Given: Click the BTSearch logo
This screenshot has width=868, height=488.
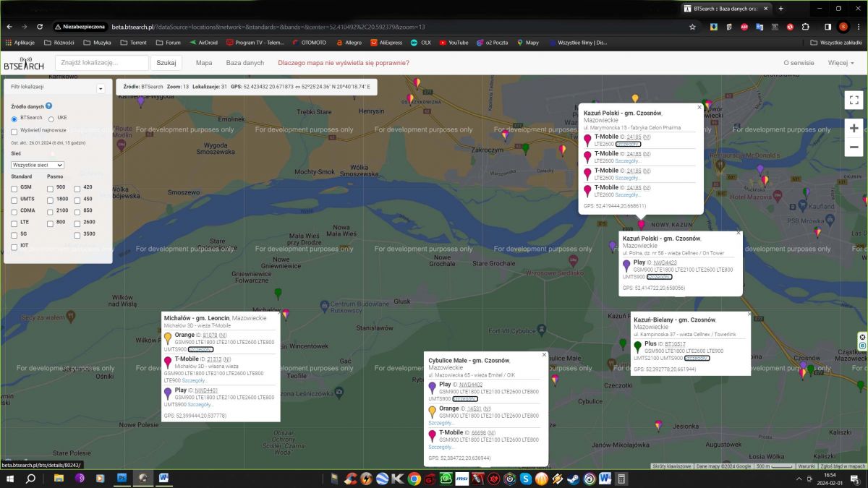Looking at the screenshot, I should [x=24, y=63].
